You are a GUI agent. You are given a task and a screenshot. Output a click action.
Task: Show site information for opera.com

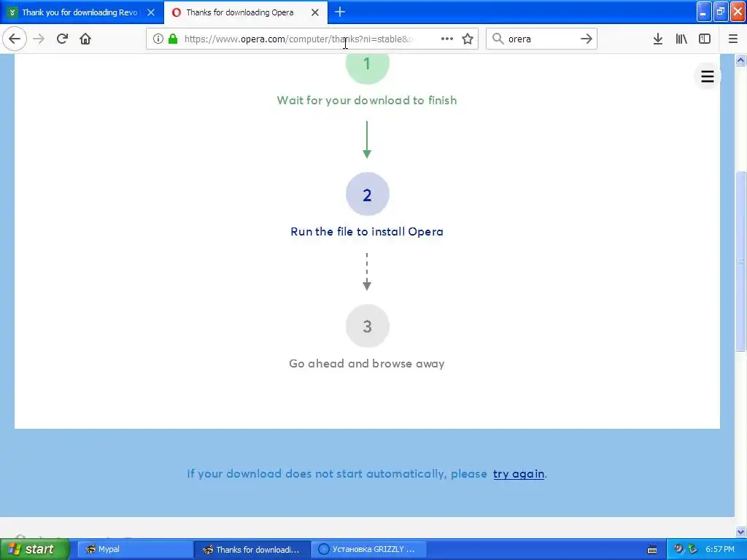[158, 39]
